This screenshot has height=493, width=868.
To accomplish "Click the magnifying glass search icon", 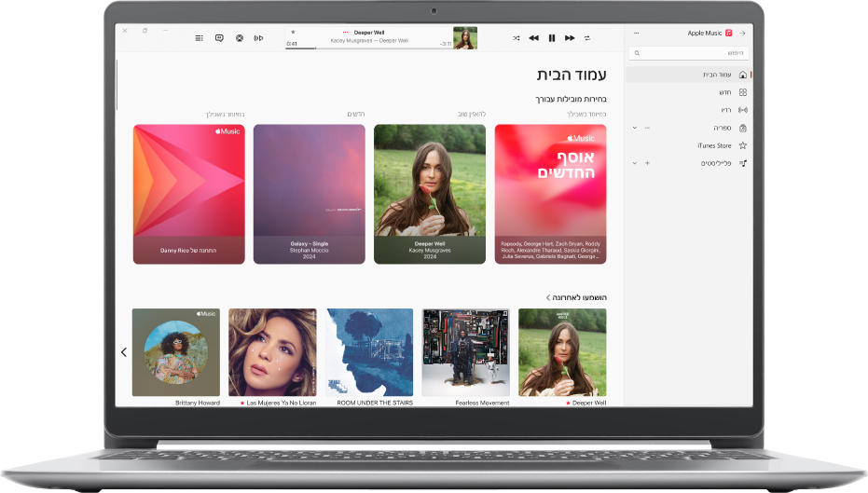I will tap(637, 53).
